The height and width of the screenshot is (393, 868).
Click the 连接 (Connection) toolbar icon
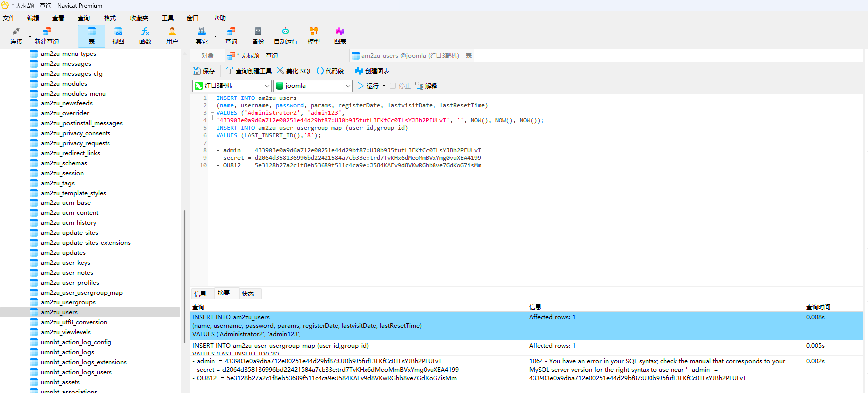coord(16,36)
